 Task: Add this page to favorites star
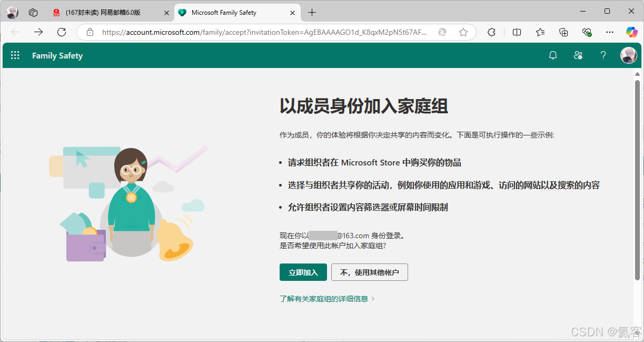click(x=463, y=32)
